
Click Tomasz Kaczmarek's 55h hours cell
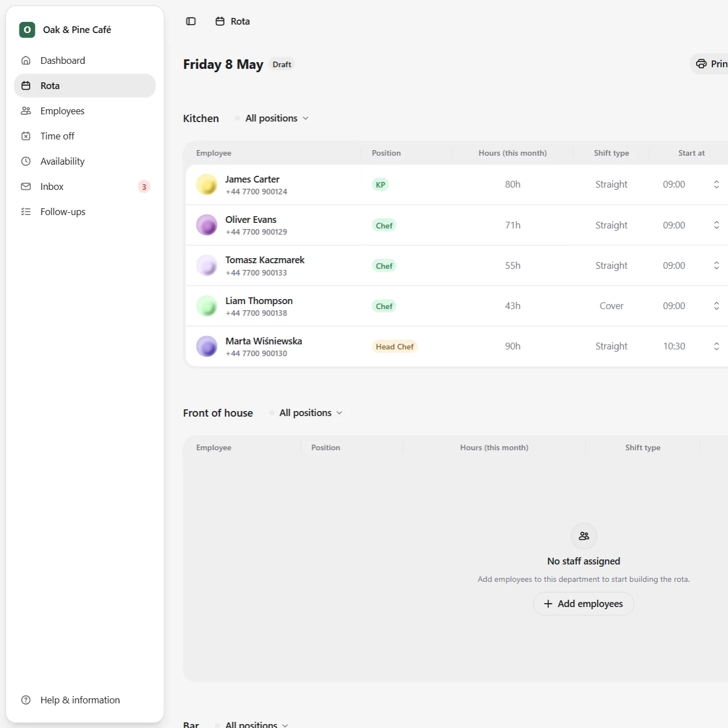[x=513, y=265]
